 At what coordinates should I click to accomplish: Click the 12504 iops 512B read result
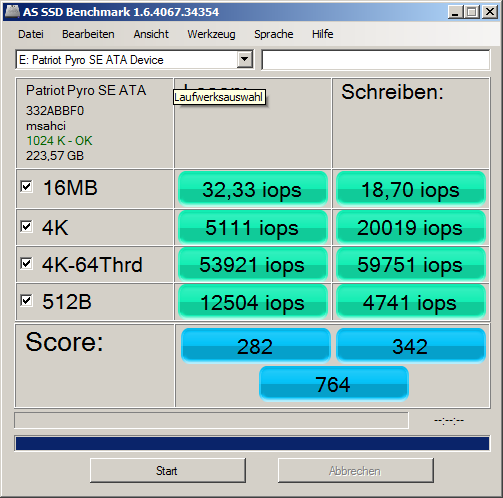click(x=253, y=302)
